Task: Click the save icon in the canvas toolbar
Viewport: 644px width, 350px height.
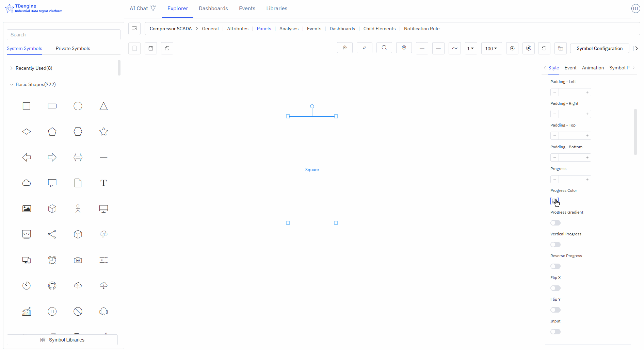Action: [151, 48]
